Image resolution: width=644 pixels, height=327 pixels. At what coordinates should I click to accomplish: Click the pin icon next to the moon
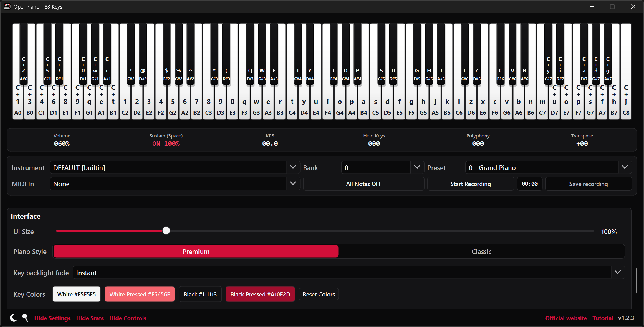25,318
